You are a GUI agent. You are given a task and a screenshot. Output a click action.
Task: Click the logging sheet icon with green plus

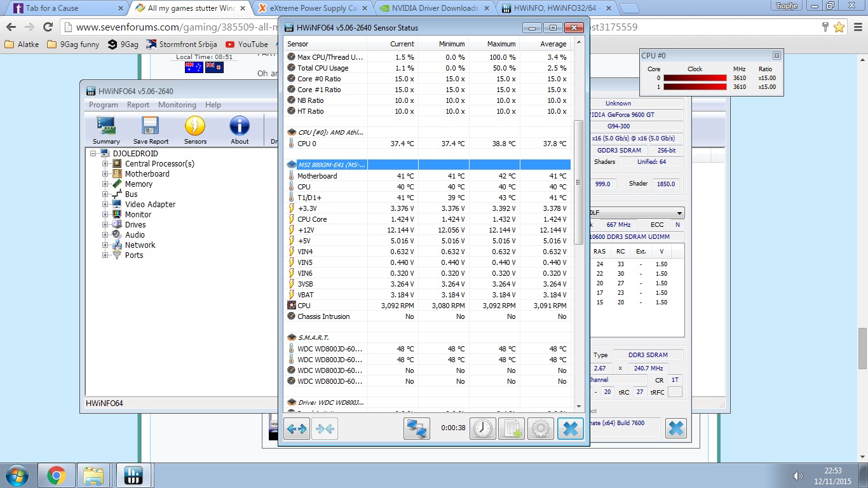coord(512,429)
